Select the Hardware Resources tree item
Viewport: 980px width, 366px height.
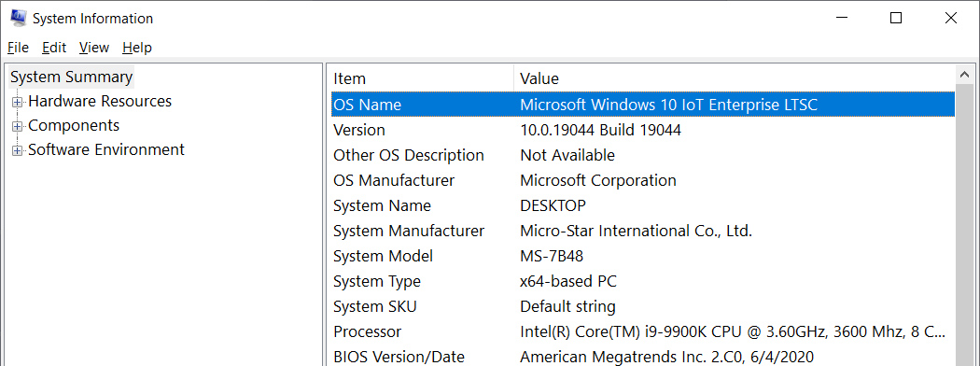(x=100, y=102)
